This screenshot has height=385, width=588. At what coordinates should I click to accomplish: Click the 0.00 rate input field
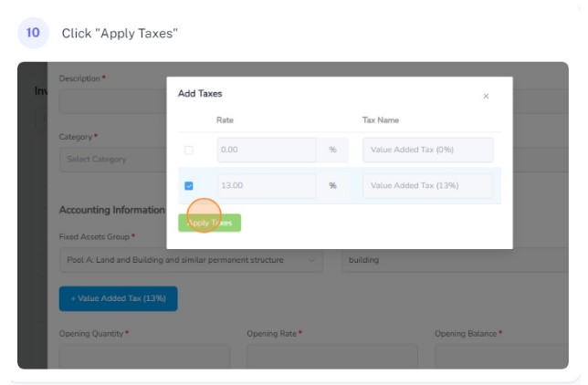pos(267,150)
